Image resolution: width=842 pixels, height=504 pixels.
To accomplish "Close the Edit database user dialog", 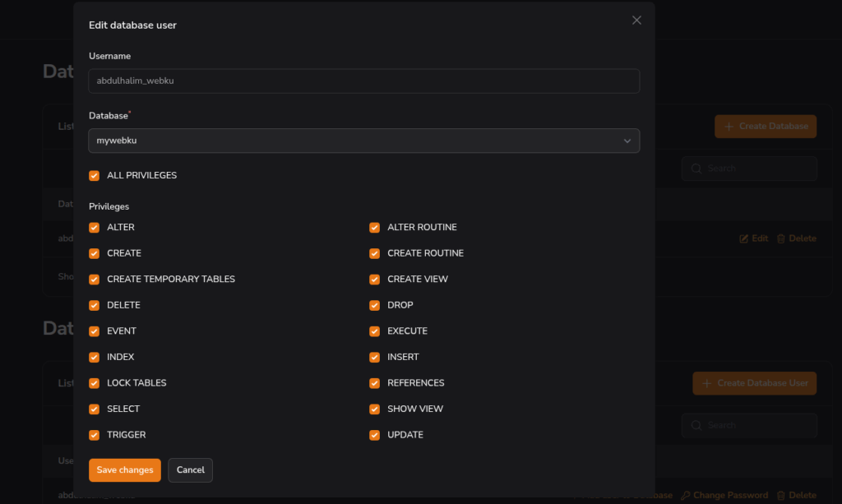I will [636, 21].
